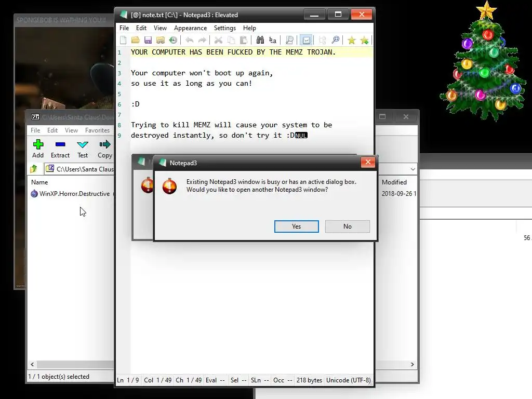Click the green Revert clock-arrow toolbar icon
This screenshot has width=532, height=399.
click(173, 41)
